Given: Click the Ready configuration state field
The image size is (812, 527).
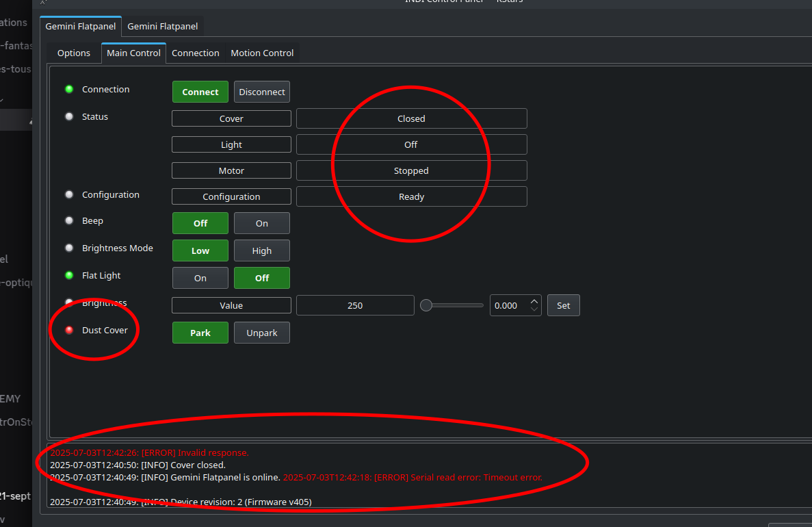Looking at the screenshot, I should point(412,196).
